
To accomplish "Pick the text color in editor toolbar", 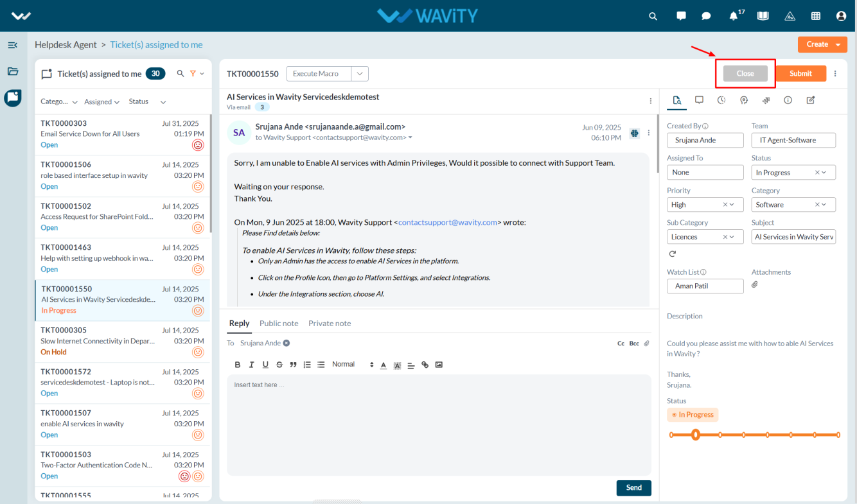I will click(x=384, y=365).
